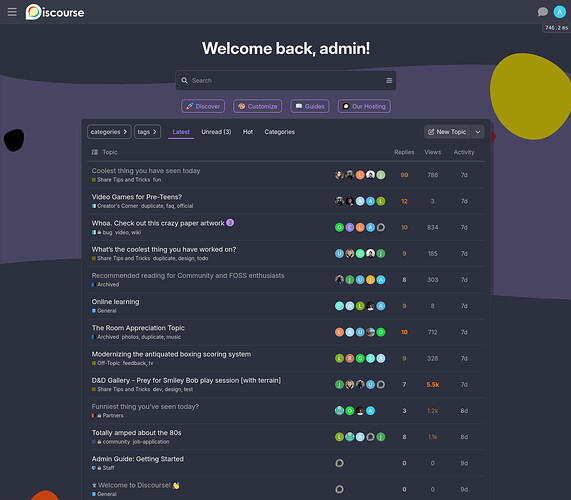Open the dropdown arrow next to New Topic
This screenshot has width=571, height=500.
[477, 132]
